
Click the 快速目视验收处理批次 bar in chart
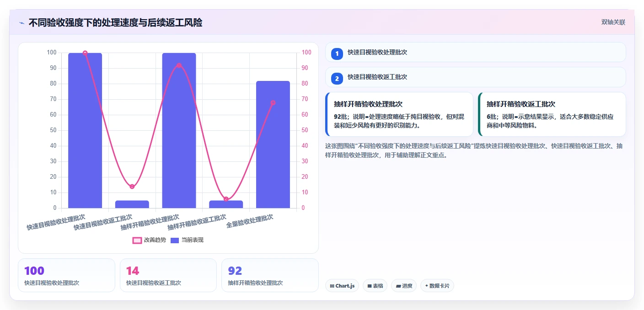(x=85, y=130)
